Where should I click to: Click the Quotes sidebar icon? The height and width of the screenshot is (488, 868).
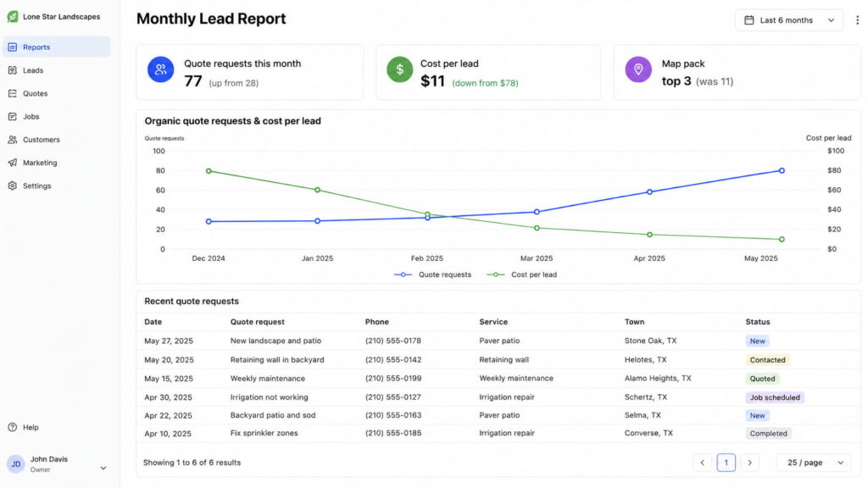point(12,93)
